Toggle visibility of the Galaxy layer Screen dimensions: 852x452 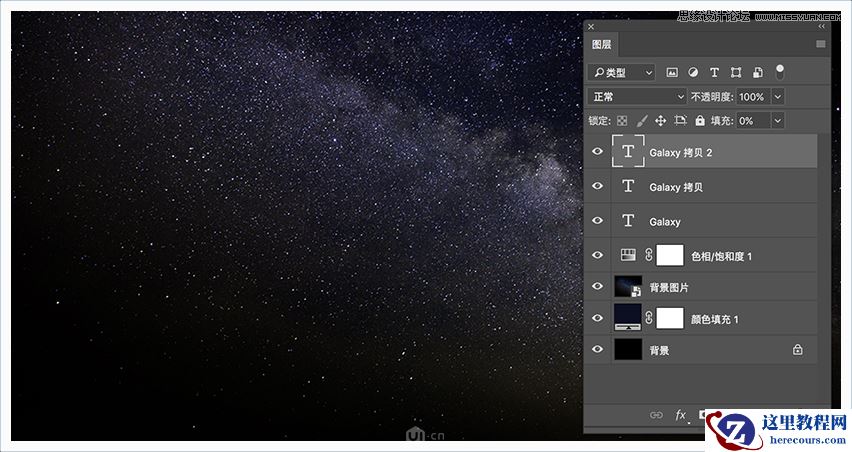[597, 221]
